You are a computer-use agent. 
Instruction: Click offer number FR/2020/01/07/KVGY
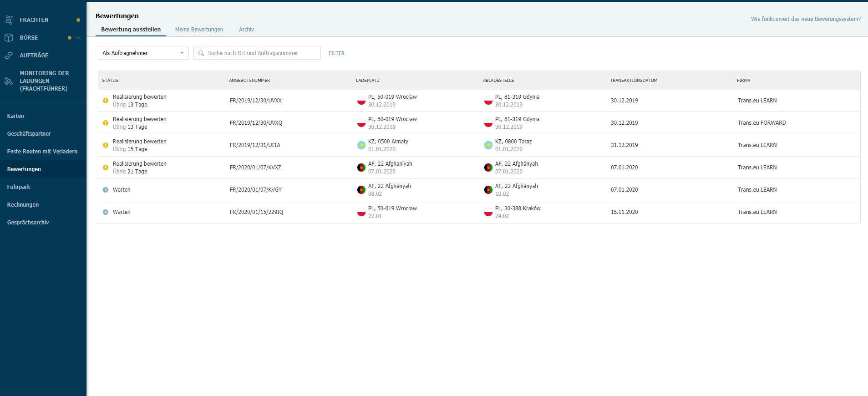[256, 190]
